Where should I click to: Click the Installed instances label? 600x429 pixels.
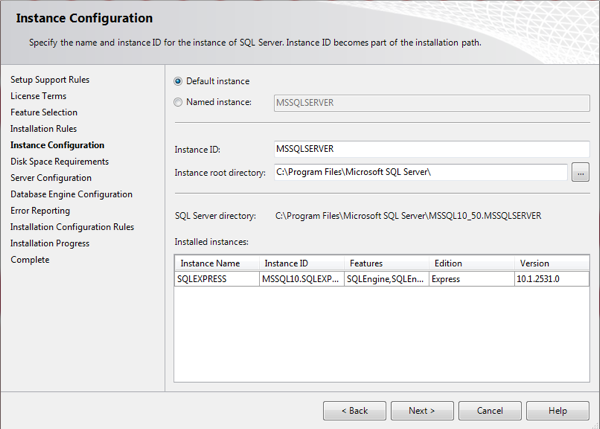(x=212, y=242)
